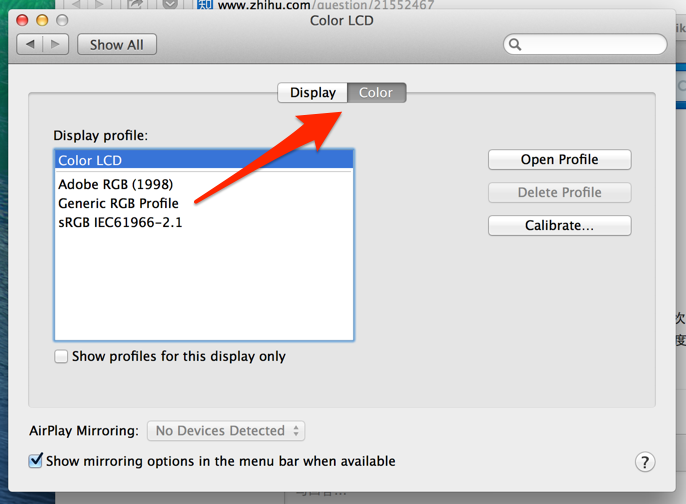Close the window with red button
The image size is (686, 504).
pos(22,20)
